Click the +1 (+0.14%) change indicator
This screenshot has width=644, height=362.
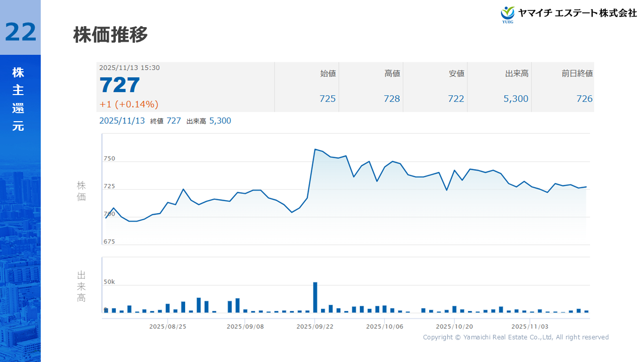pyautogui.click(x=129, y=105)
